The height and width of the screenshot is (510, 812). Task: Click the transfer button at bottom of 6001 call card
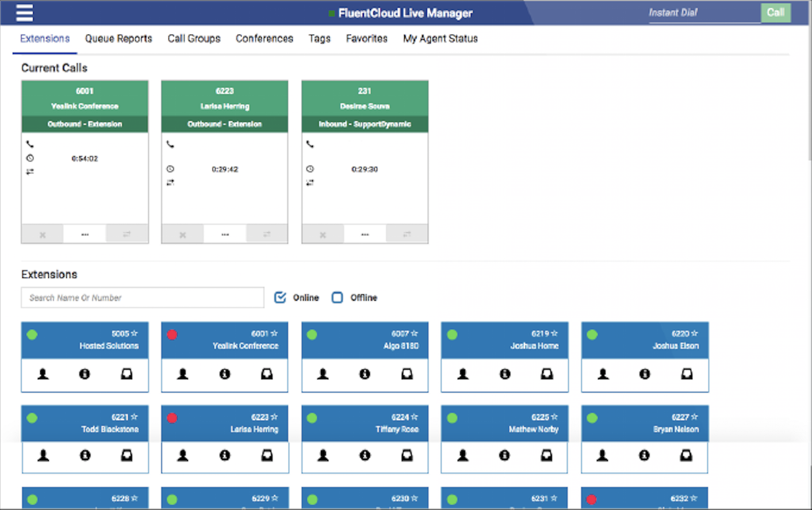(127, 234)
